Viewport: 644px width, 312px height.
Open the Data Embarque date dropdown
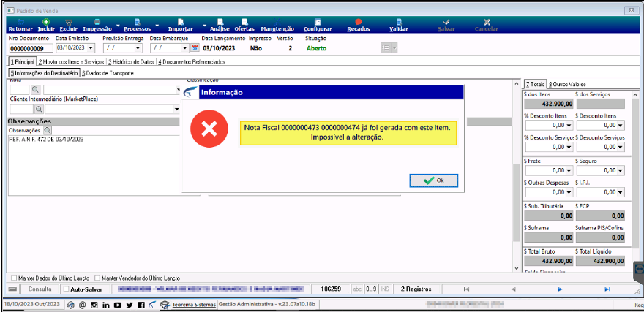click(185, 48)
